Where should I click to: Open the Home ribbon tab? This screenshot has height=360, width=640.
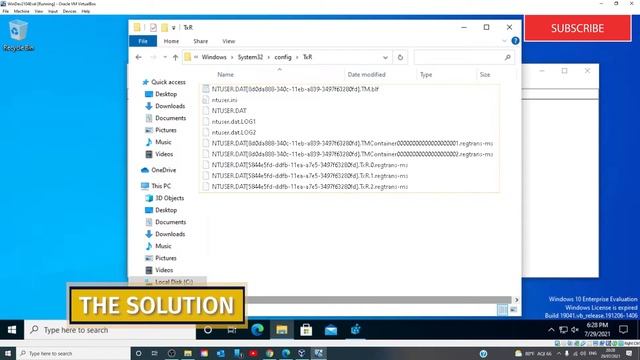[171, 41]
